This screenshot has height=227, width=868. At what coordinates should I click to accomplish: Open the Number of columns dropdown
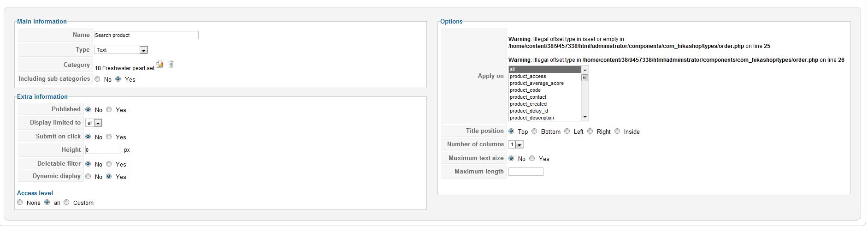click(x=519, y=145)
